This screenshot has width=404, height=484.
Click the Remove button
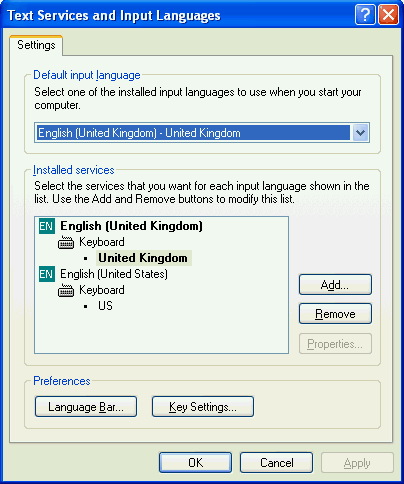click(x=335, y=314)
